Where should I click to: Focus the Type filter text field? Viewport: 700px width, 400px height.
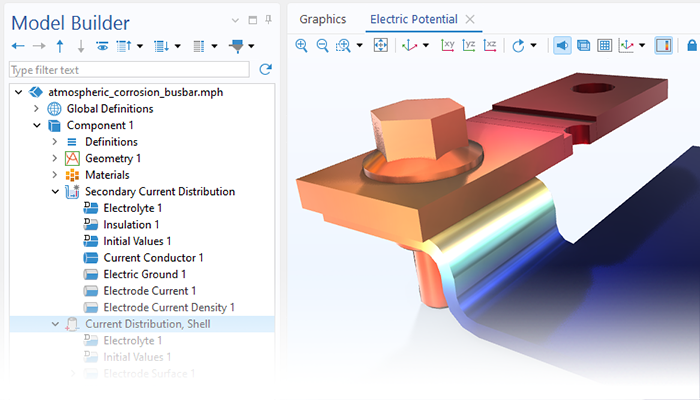[129, 70]
